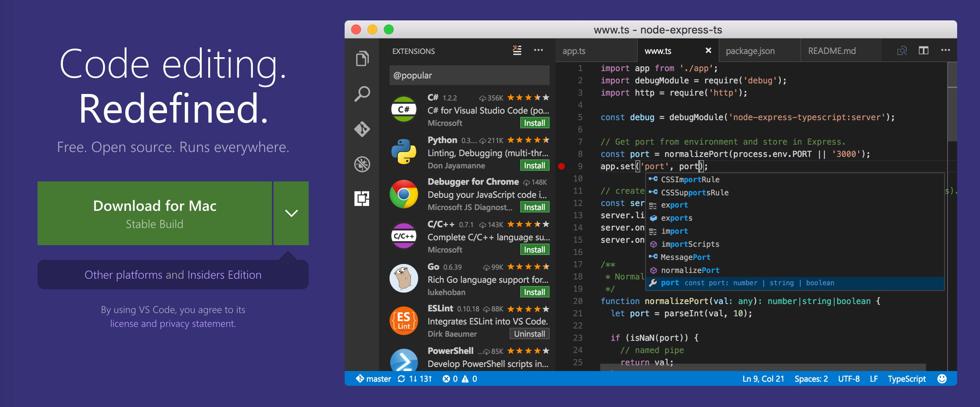The width and height of the screenshot is (980, 407).
Task: Select CSSSupportsRule suggestion
Action: tap(795, 192)
